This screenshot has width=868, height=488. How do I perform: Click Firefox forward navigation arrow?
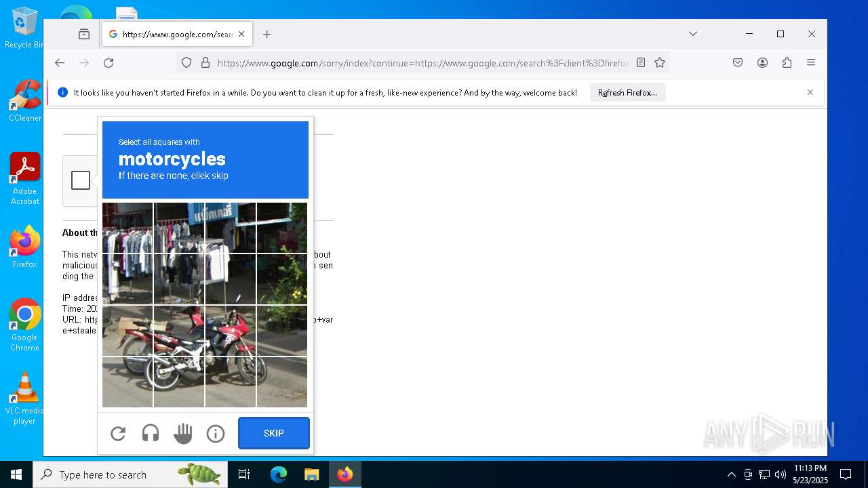[84, 63]
